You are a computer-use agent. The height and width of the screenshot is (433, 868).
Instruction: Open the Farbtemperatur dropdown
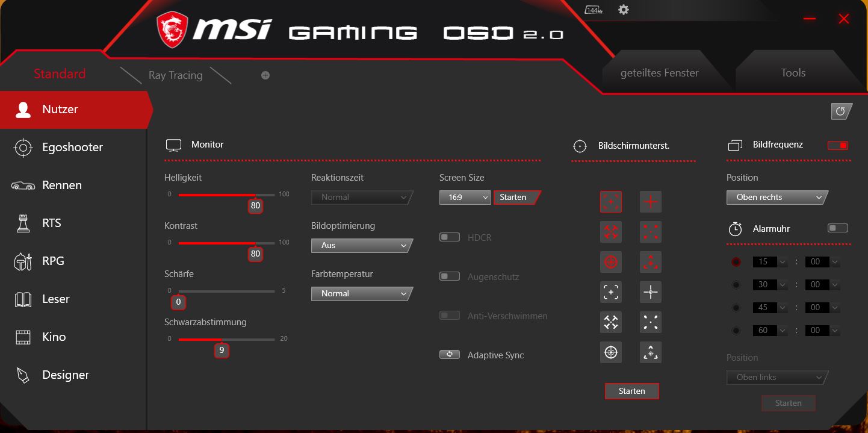(361, 293)
